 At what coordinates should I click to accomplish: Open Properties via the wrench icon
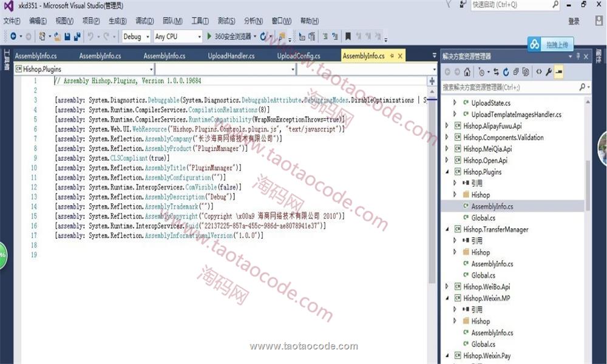click(x=549, y=72)
